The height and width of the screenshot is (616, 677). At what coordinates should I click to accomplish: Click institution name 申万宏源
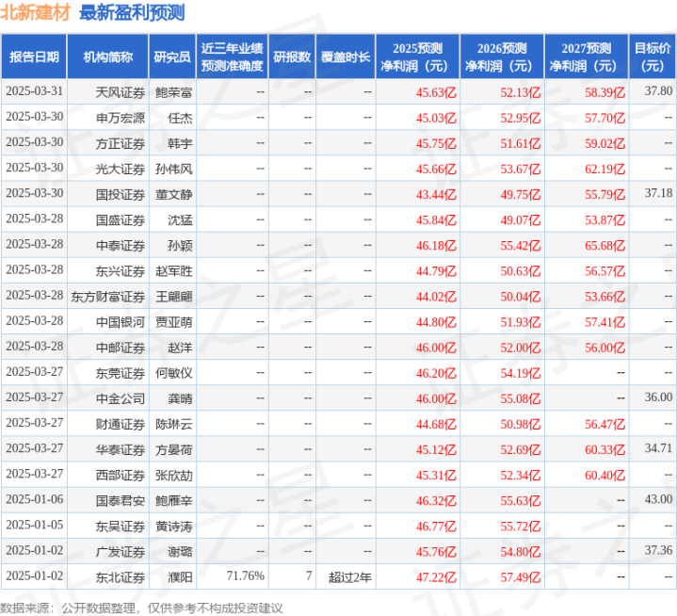[x=120, y=118]
